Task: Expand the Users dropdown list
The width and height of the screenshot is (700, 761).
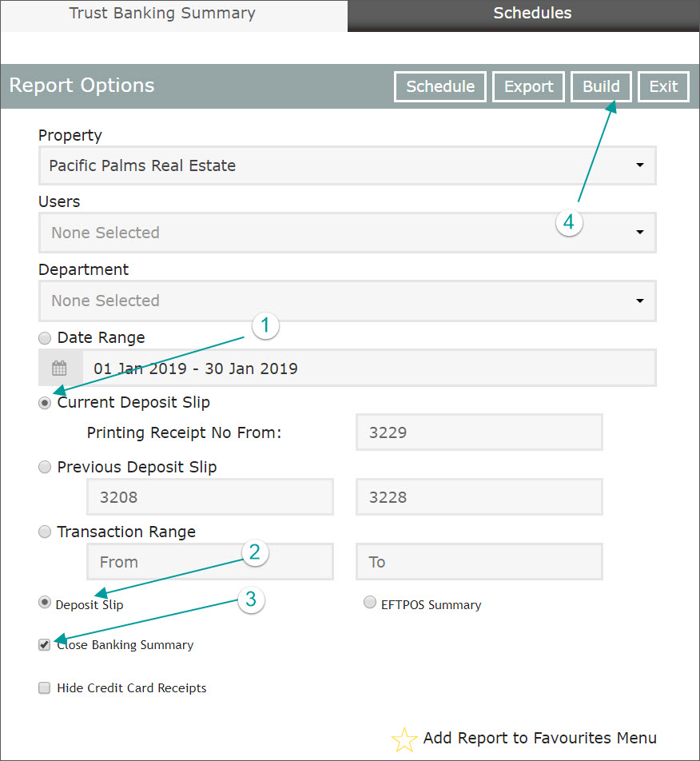Action: (347, 233)
